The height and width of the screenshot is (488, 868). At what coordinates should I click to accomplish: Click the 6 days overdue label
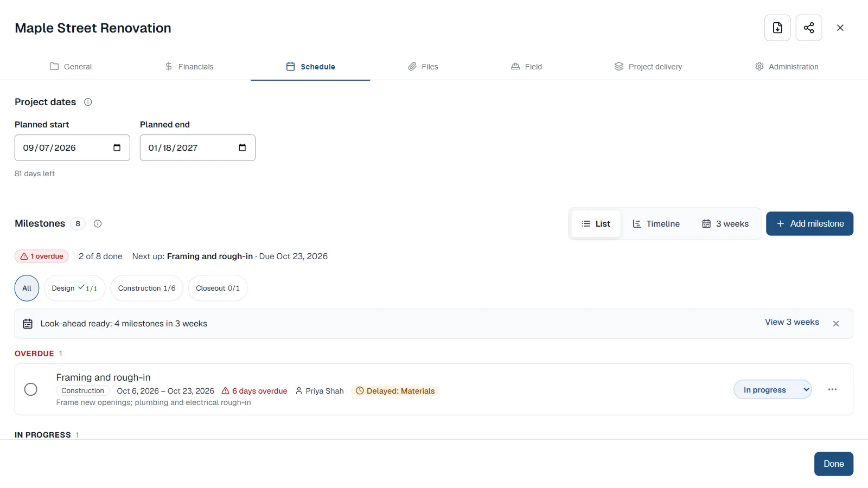pyautogui.click(x=254, y=391)
